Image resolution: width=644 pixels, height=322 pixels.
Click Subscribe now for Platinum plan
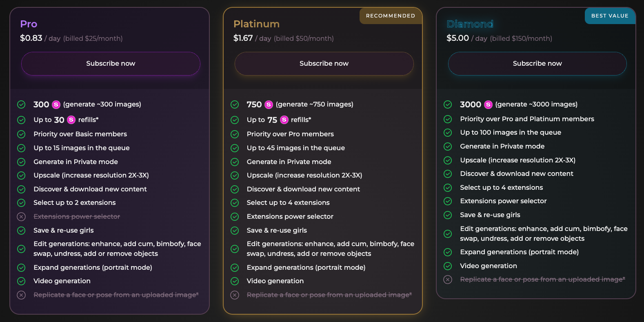coord(324,64)
